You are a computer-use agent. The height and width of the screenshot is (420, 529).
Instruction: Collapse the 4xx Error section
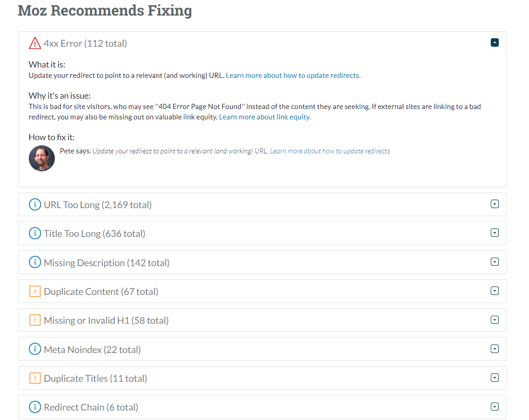point(495,42)
